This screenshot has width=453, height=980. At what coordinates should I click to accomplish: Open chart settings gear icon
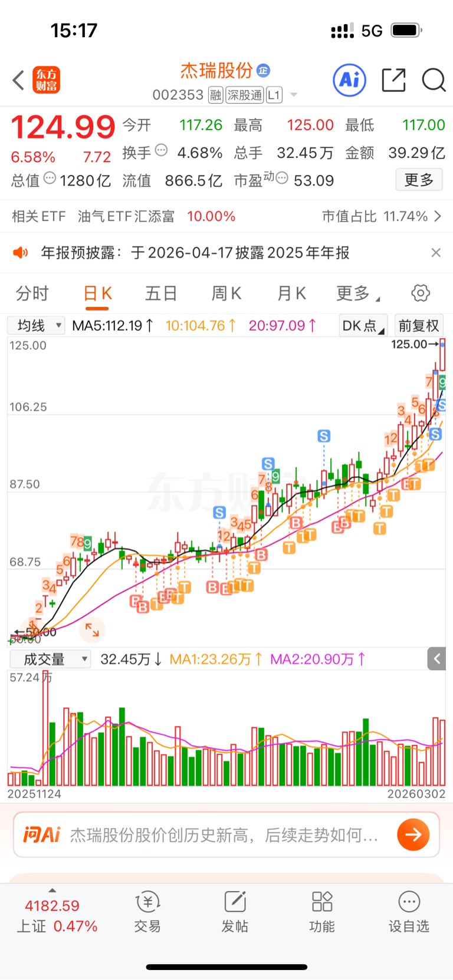421,293
